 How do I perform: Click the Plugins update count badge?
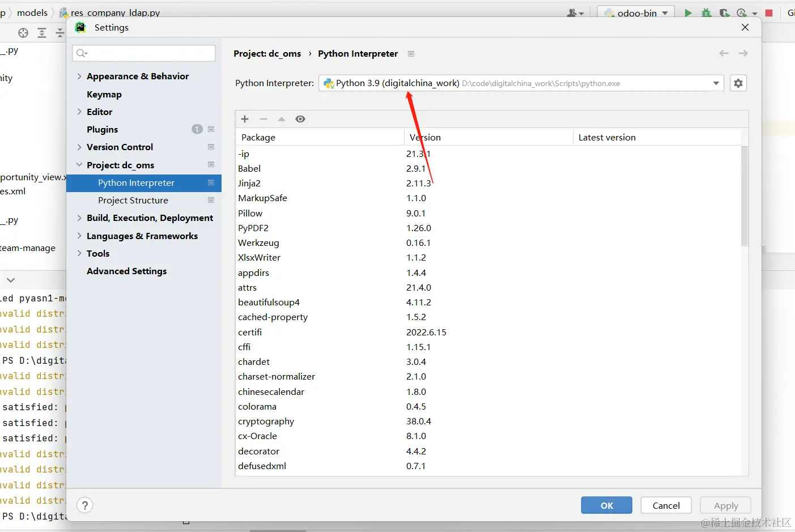197,129
